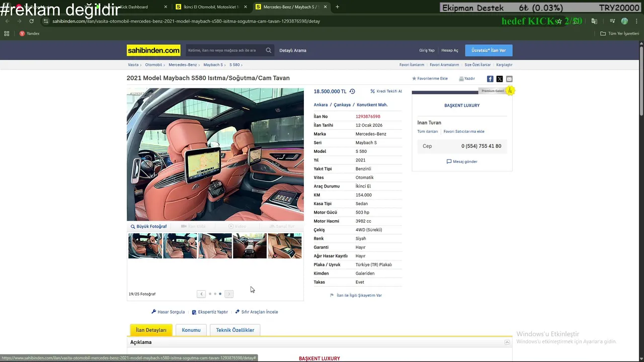
Task: Select third photo thumbnail
Action: tap(215, 246)
